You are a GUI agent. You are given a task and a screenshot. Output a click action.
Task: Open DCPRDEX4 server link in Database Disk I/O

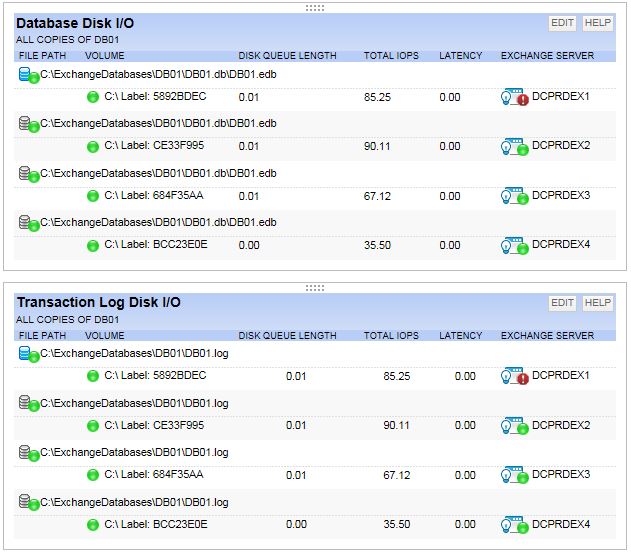561,244
